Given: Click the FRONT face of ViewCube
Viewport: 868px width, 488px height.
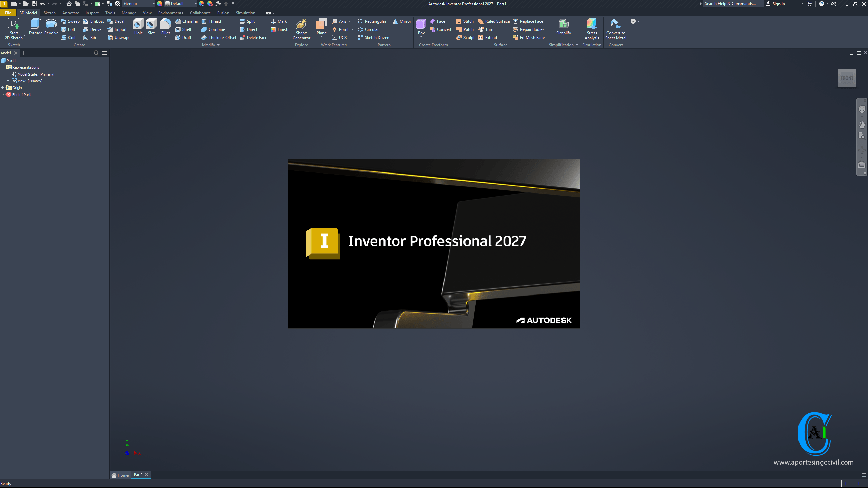Looking at the screenshot, I should [x=847, y=78].
